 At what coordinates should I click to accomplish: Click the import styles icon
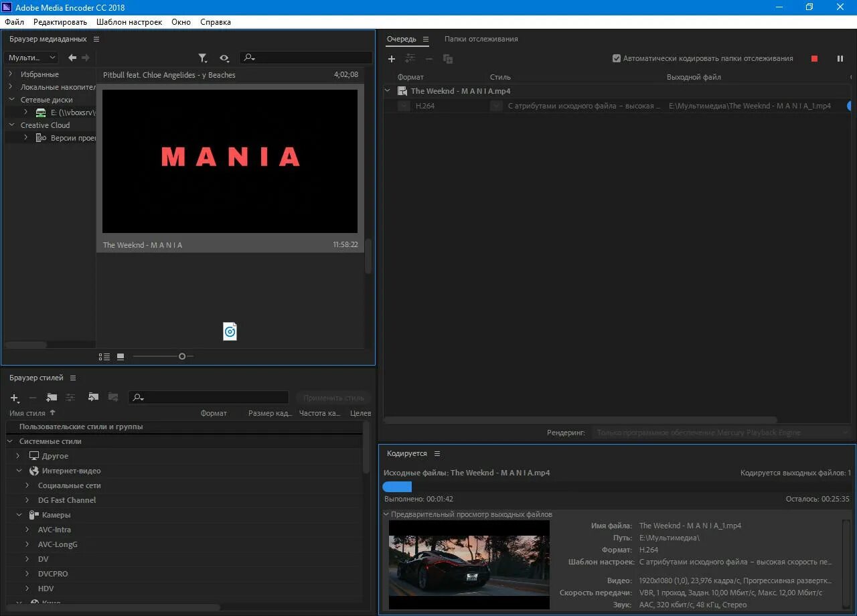[x=93, y=398]
